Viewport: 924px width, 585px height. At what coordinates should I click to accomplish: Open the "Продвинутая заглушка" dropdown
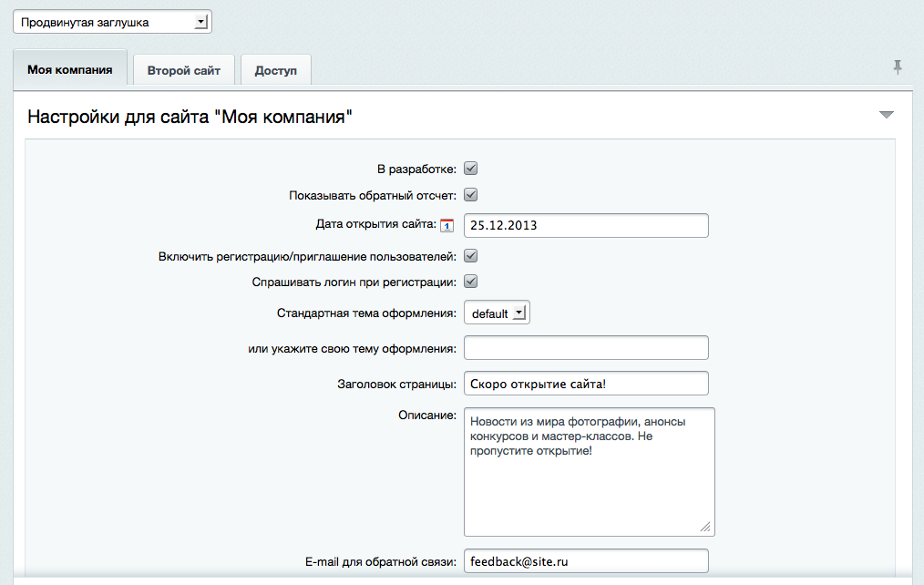coord(113,22)
